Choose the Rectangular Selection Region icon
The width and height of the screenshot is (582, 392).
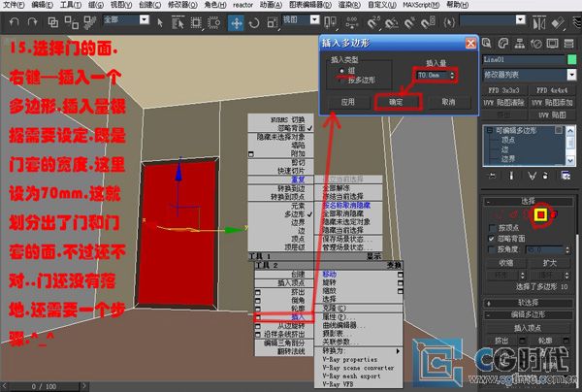(x=196, y=22)
